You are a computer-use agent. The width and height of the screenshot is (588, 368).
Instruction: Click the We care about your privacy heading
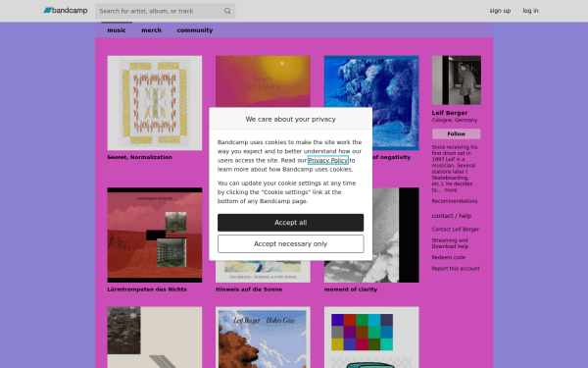[291, 119]
